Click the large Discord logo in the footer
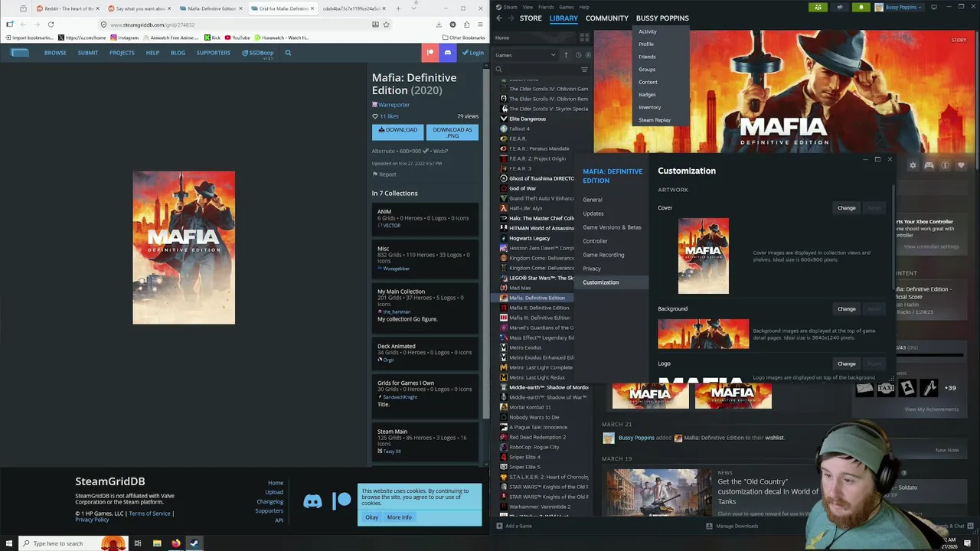 point(312,502)
